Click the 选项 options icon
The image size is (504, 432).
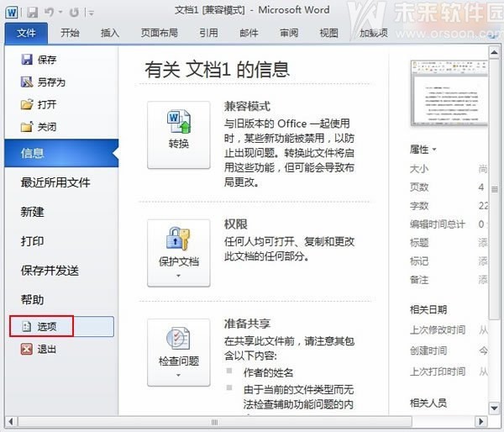[x=26, y=326]
